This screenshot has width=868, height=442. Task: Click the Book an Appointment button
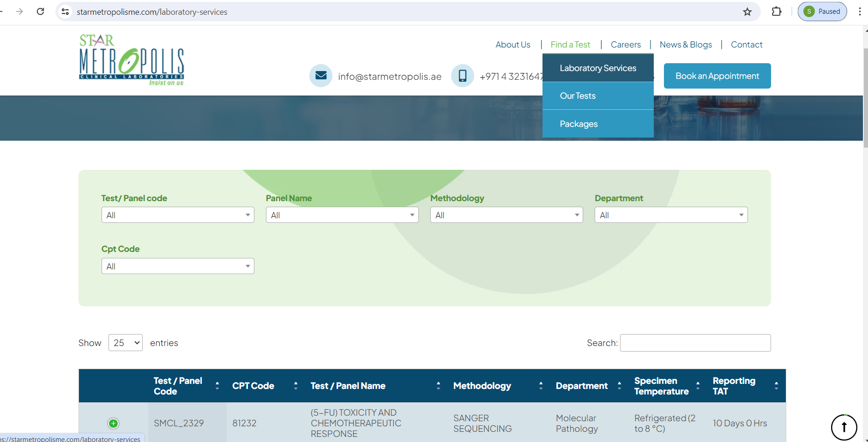717,76
